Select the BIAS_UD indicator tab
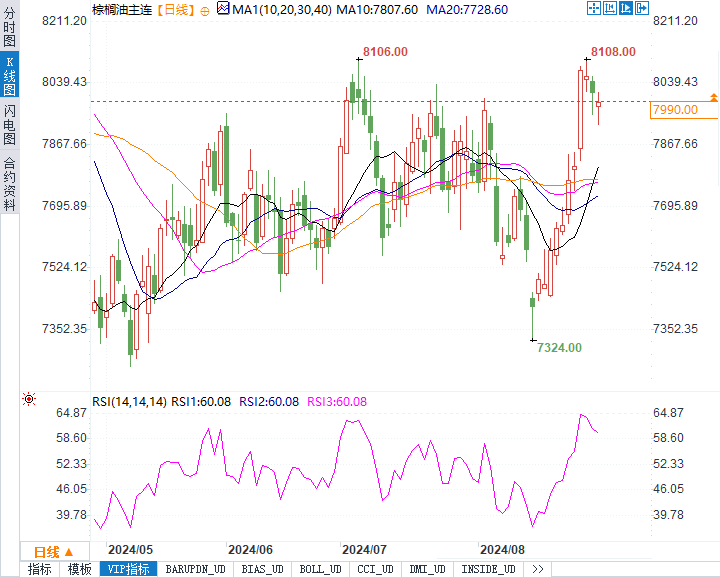The height and width of the screenshot is (577, 720). pos(263,569)
